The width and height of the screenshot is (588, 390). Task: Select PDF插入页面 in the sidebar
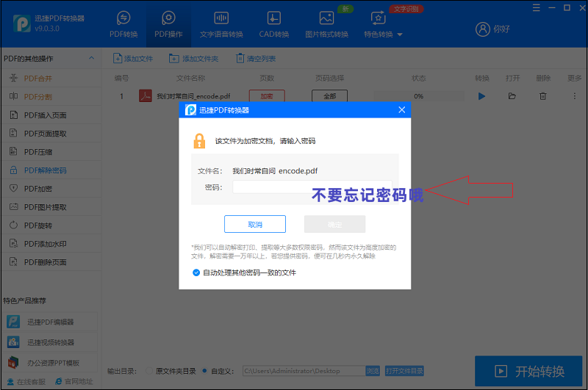(x=51, y=115)
